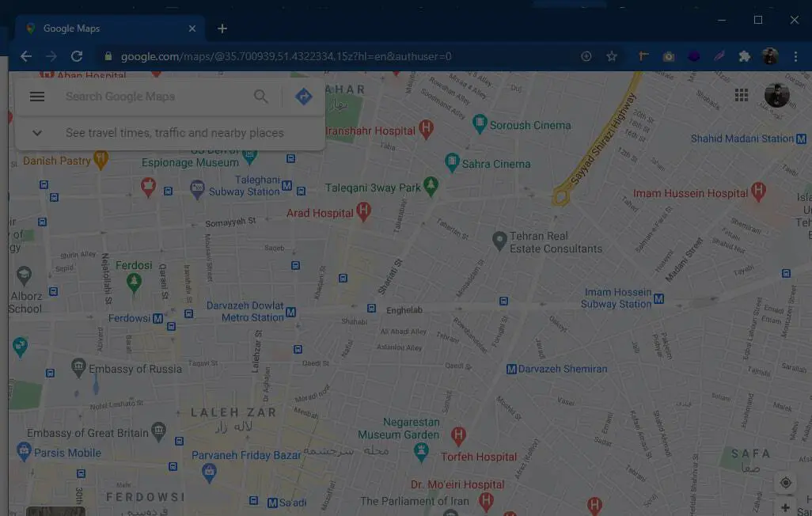Select Shahid Madani Station metro icon
The image size is (812, 516).
point(801,138)
